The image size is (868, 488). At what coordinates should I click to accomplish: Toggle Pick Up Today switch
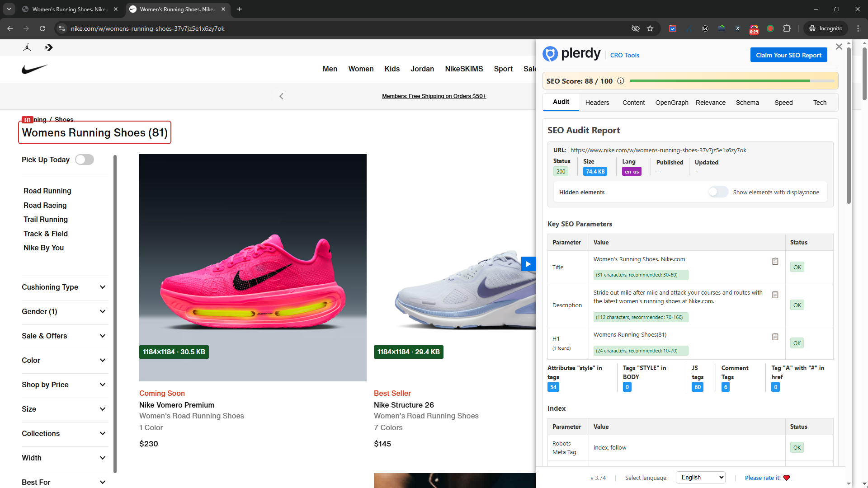coord(85,160)
